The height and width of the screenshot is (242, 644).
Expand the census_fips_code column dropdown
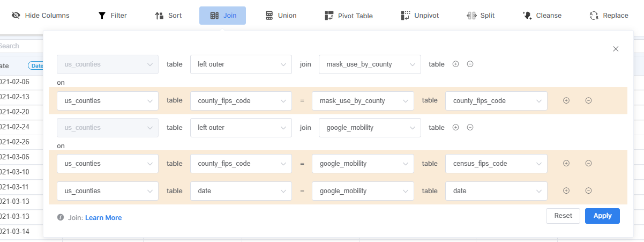[496, 163]
